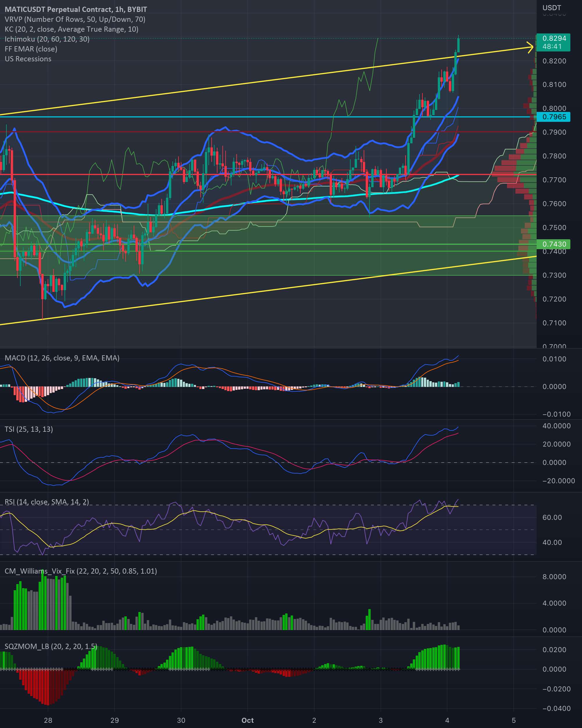Click the date 3 on time axis
This screenshot has height=728, width=582.
coord(381,720)
